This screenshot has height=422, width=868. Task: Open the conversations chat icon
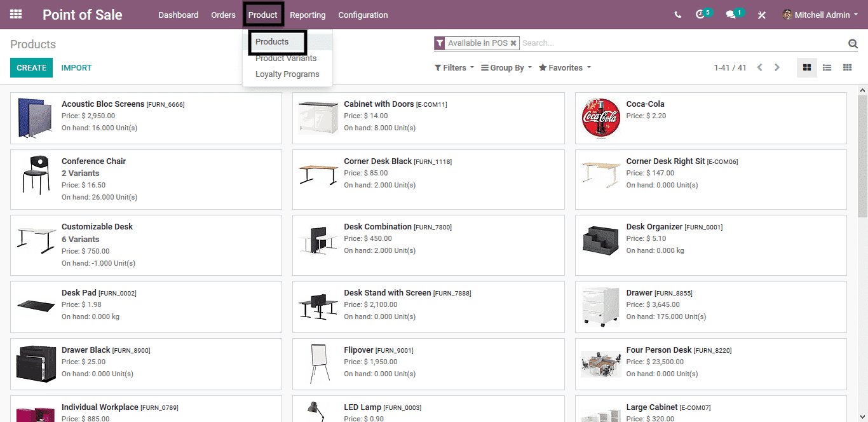[731, 15]
